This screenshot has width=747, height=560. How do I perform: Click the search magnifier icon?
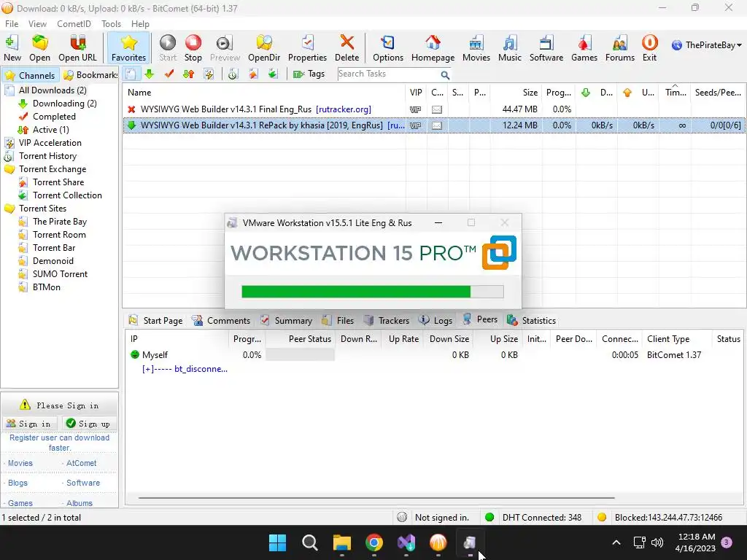click(445, 75)
